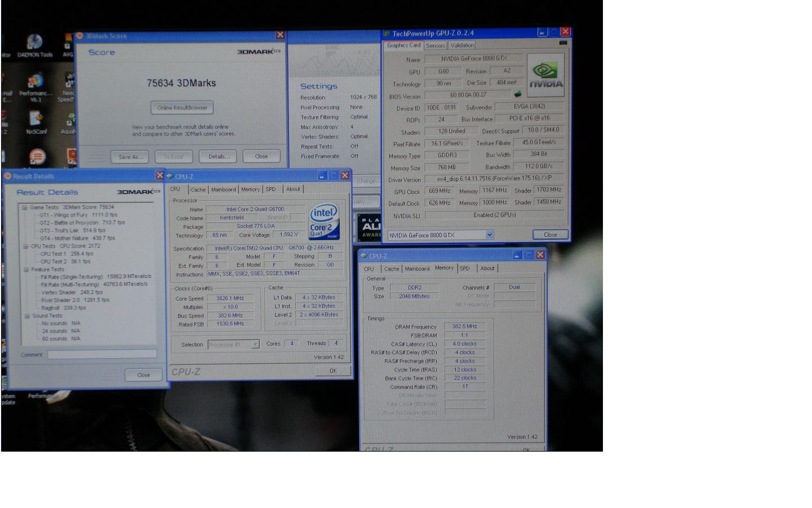
Task: Click the Details... button
Action: (x=219, y=157)
